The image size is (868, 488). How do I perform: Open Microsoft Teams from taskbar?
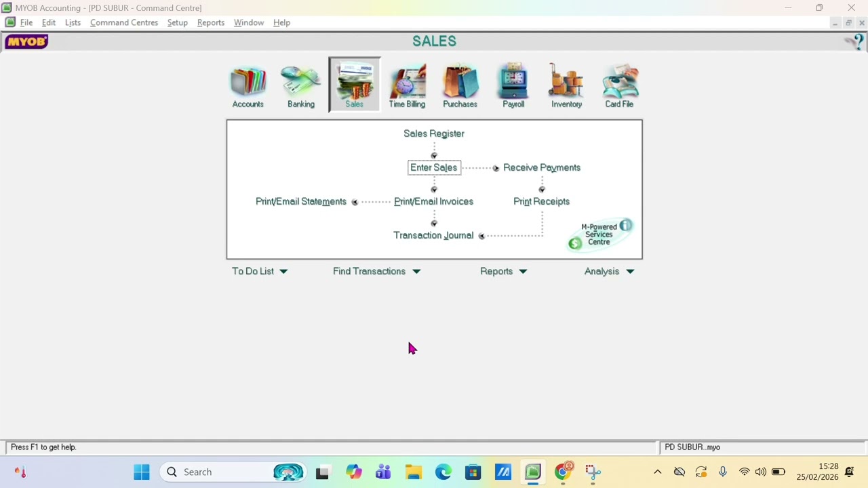click(x=384, y=472)
